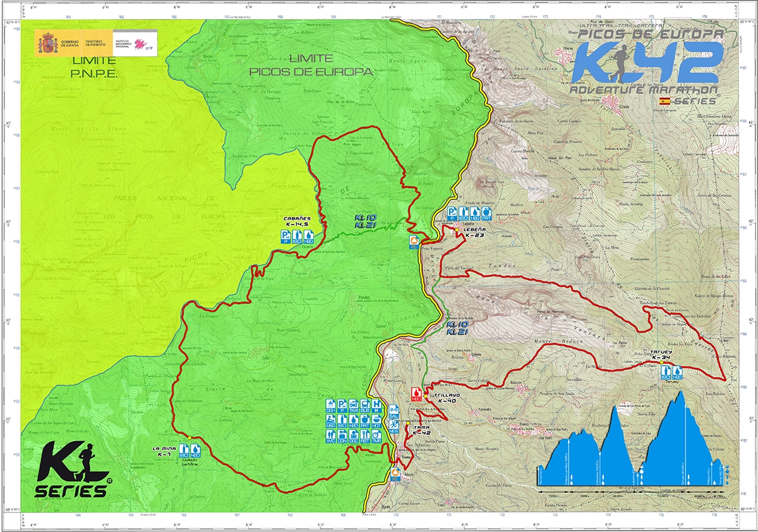This screenshot has height=532, width=758.
Task: Select the P parking icon at Tama
Action: (342, 405)
